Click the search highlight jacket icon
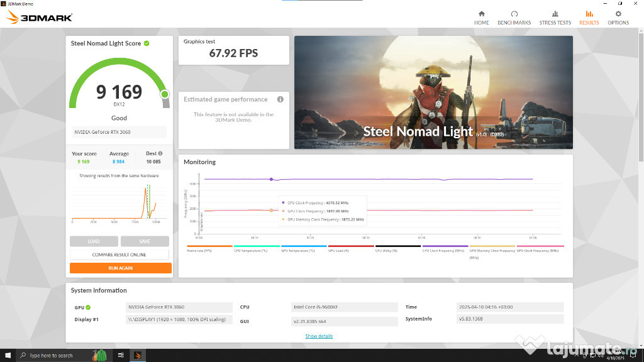The width and height of the screenshot is (644, 362). point(100,356)
